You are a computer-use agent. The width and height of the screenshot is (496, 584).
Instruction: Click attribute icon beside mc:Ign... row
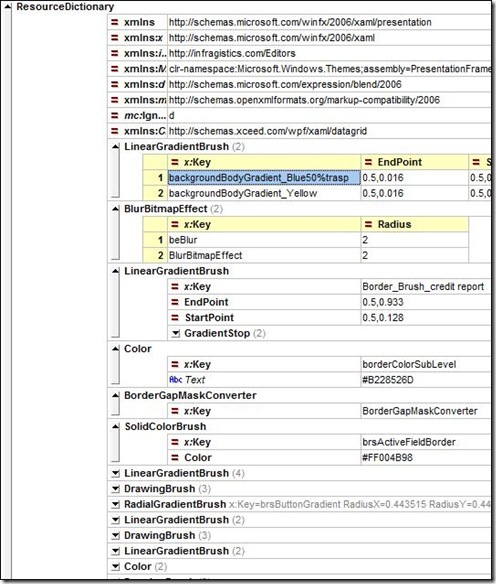point(115,115)
